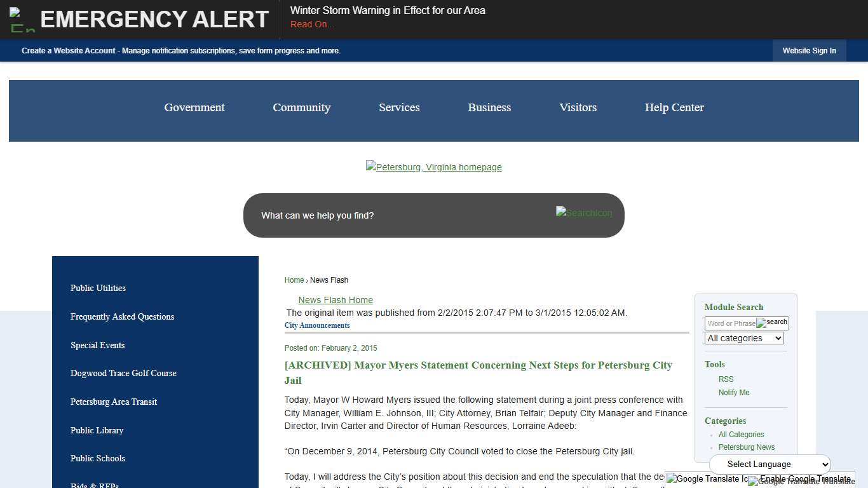Click Website Sign In
The image size is (868, 488).
click(809, 51)
